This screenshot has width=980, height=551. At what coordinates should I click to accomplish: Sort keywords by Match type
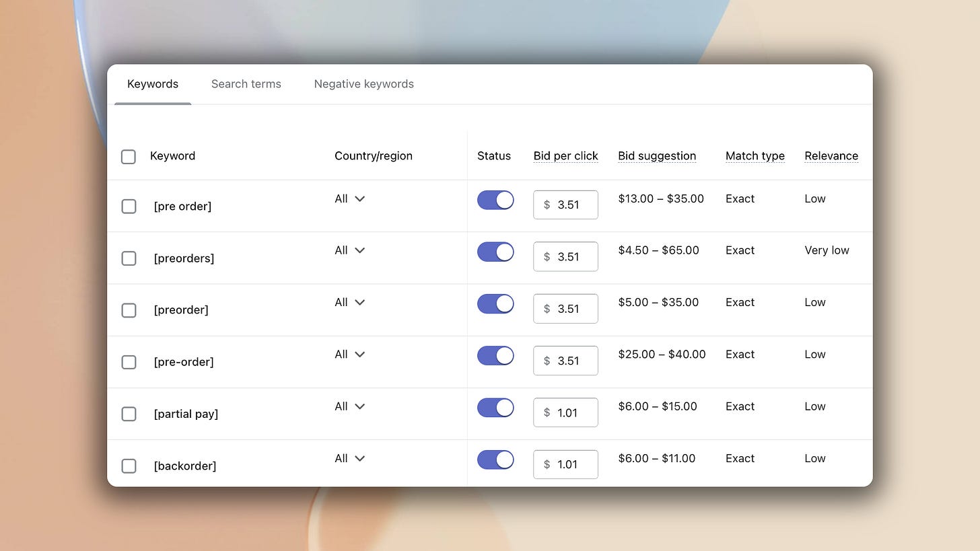[x=755, y=155]
